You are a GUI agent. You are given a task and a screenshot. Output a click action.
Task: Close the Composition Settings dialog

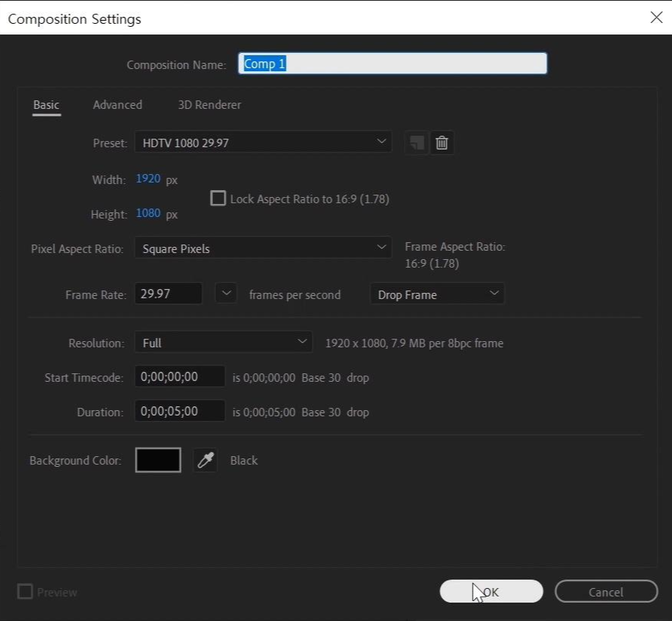click(656, 18)
